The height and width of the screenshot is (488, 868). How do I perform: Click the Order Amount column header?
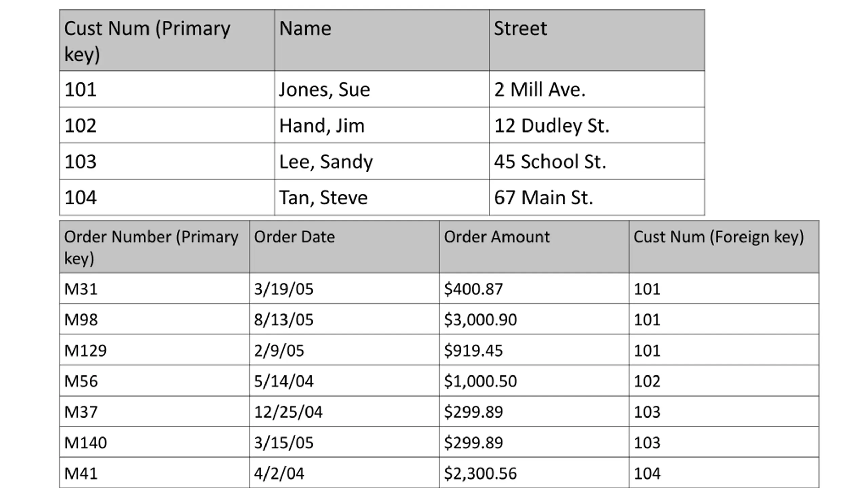click(534, 247)
